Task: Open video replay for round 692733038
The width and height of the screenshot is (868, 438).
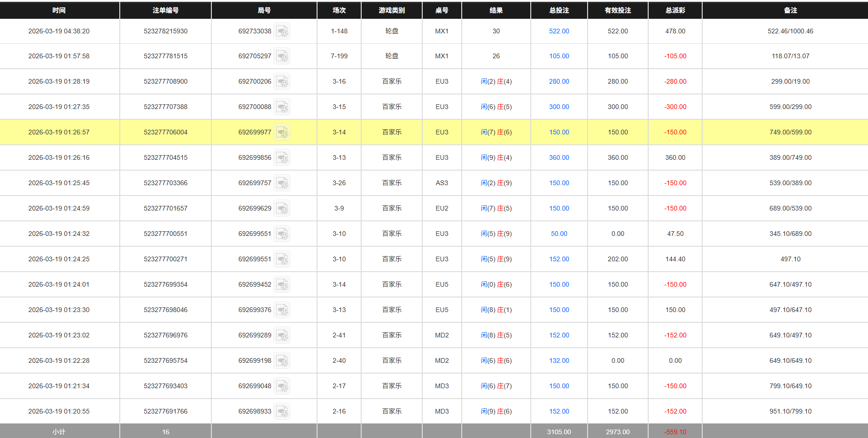Action: tap(282, 31)
